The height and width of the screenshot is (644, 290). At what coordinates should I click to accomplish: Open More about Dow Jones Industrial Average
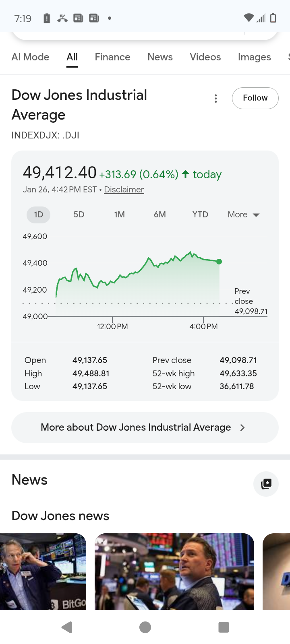coord(136,427)
